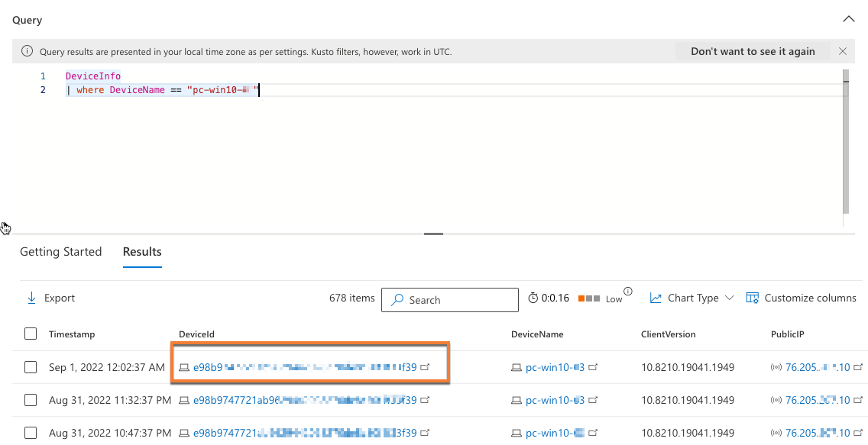The height and width of the screenshot is (445, 868).
Task: Click network signal icon before PublicIP, Sep 1 row
Action: click(776, 367)
